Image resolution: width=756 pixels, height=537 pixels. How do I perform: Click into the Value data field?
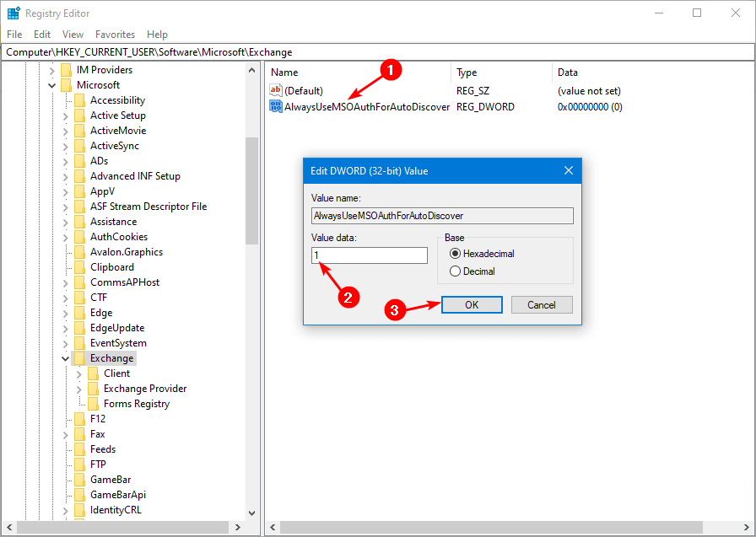pos(370,255)
